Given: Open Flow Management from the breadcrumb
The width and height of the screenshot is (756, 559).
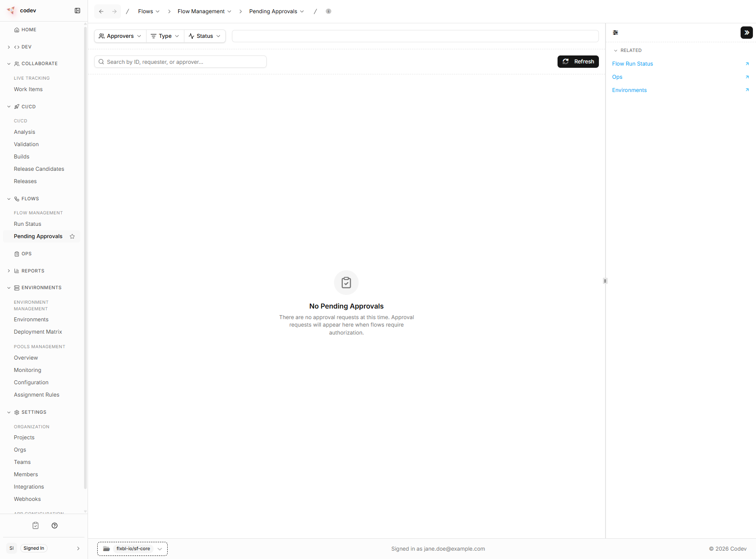Looking at the screenshot, I should (x=202, y=11).
